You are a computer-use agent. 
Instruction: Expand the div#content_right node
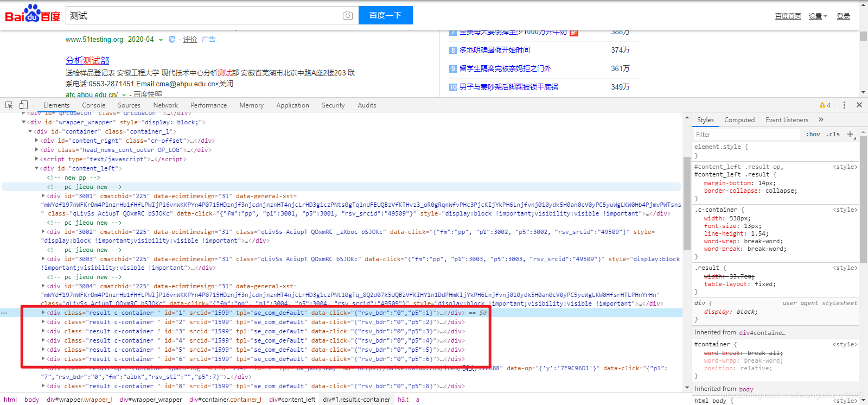[x=36, y=141]
